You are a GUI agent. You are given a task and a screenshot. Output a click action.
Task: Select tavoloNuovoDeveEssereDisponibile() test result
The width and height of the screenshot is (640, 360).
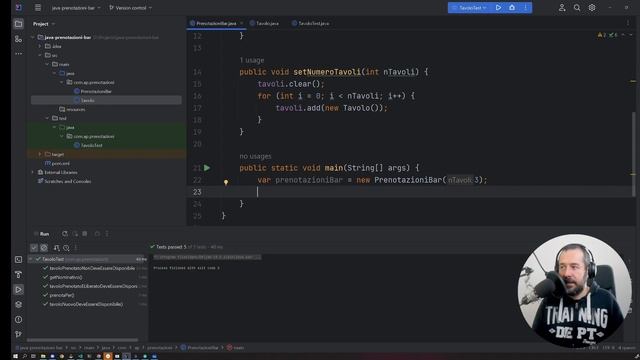pos(86,304)
